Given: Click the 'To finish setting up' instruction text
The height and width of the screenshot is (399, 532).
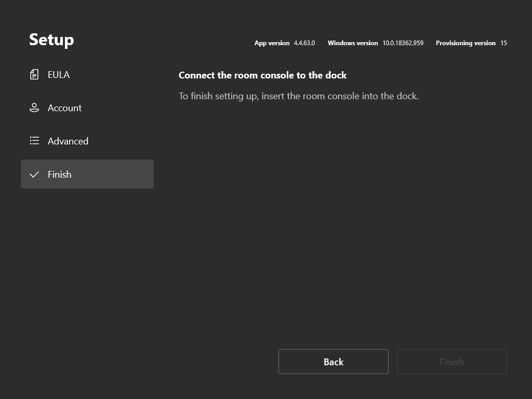Looking at the screenshot, I should (299, 96).
